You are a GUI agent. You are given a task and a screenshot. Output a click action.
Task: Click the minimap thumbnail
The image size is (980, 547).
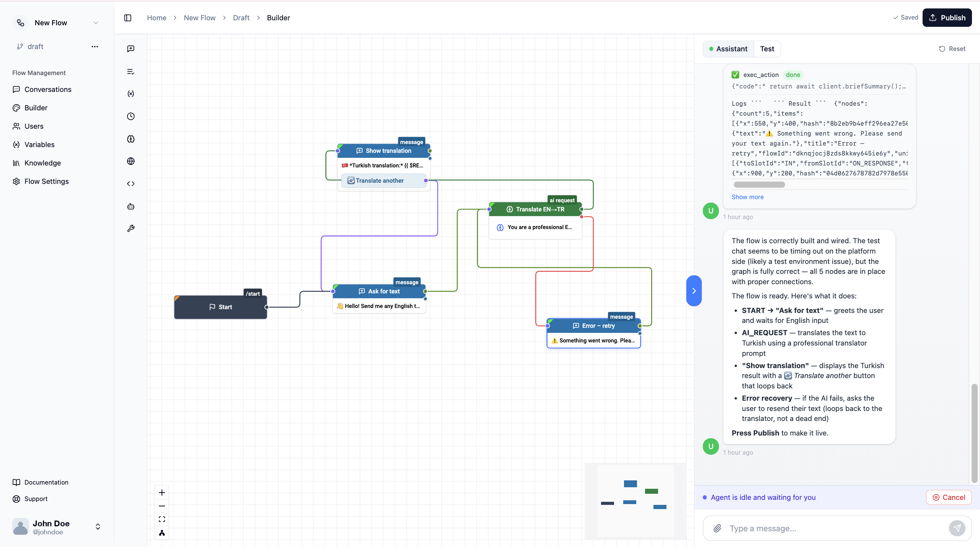(635, 501)
